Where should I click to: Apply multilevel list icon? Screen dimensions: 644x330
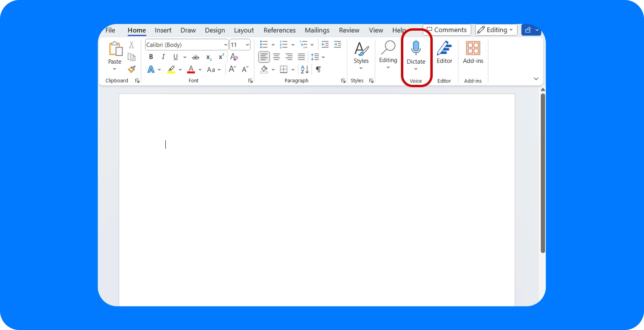(304, 44)
